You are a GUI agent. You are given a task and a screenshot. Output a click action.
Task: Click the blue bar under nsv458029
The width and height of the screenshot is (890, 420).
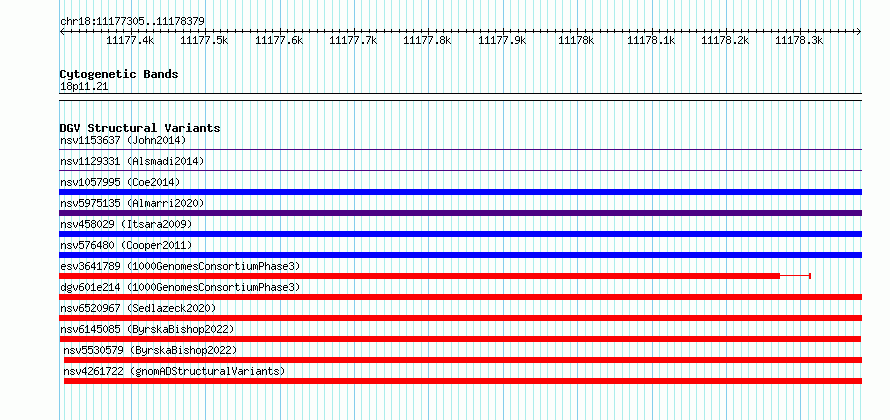tap(461, 234)
